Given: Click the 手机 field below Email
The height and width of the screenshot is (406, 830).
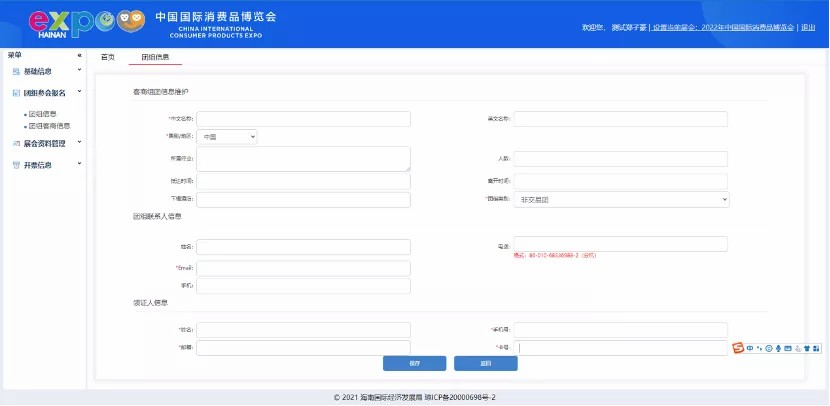Looking at the screenshot, I should [x=303, y=286].
